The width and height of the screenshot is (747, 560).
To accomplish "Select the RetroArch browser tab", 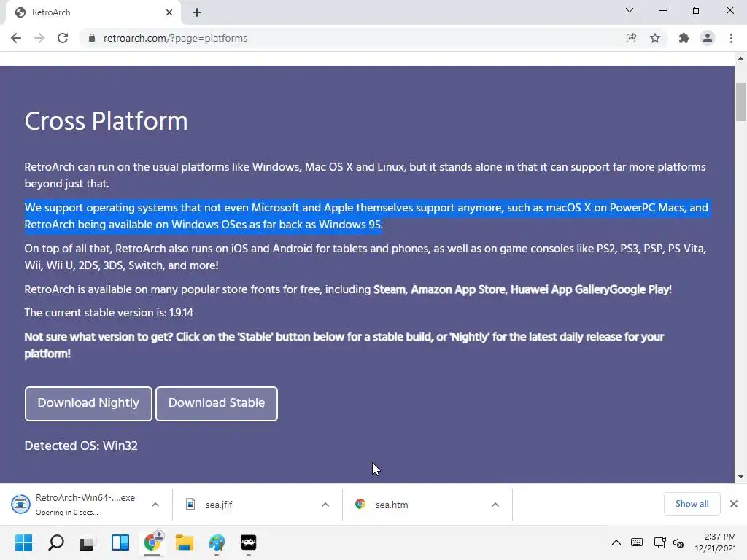I will click(x=93, y=12).
